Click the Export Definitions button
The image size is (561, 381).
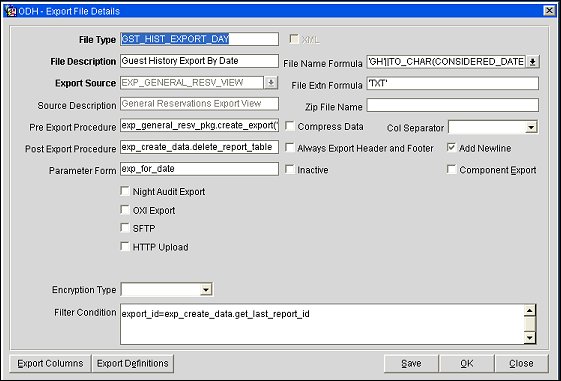point(133,363)
